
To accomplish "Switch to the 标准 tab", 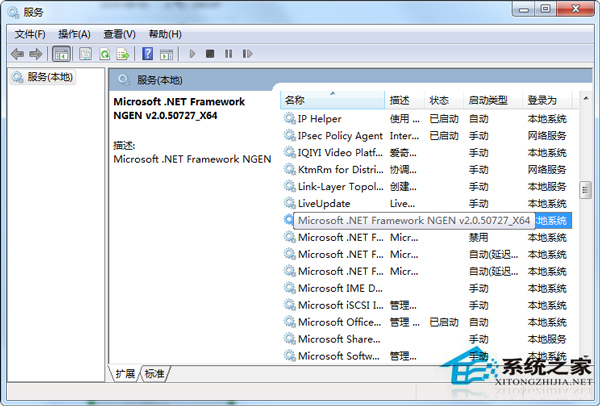I will coord(155,373).
